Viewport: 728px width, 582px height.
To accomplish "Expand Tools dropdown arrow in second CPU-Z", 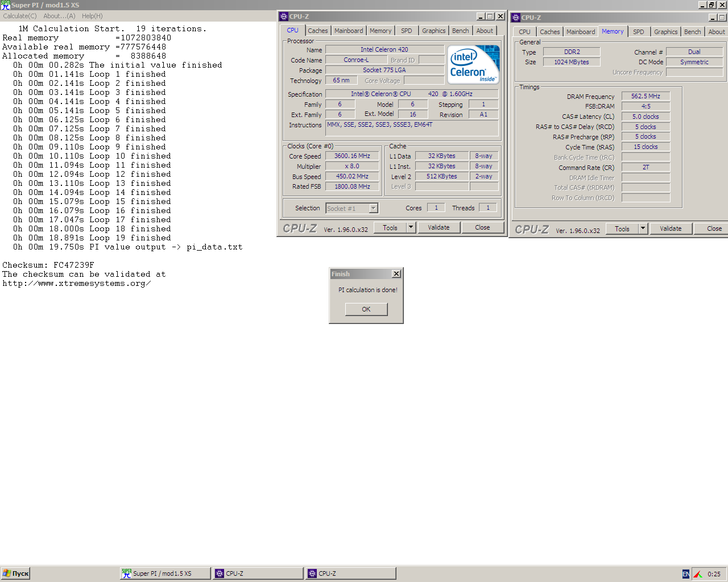I will tap(643, 229).
